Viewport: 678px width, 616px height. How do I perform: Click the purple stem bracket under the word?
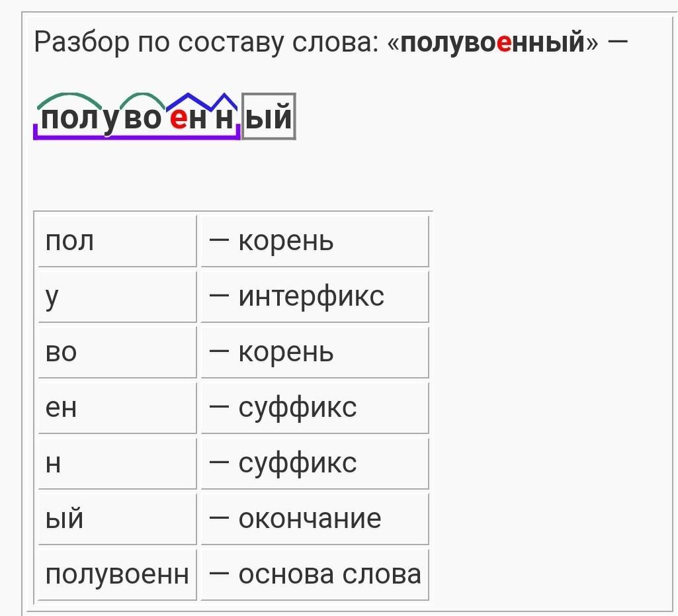[x=137, y=137]
